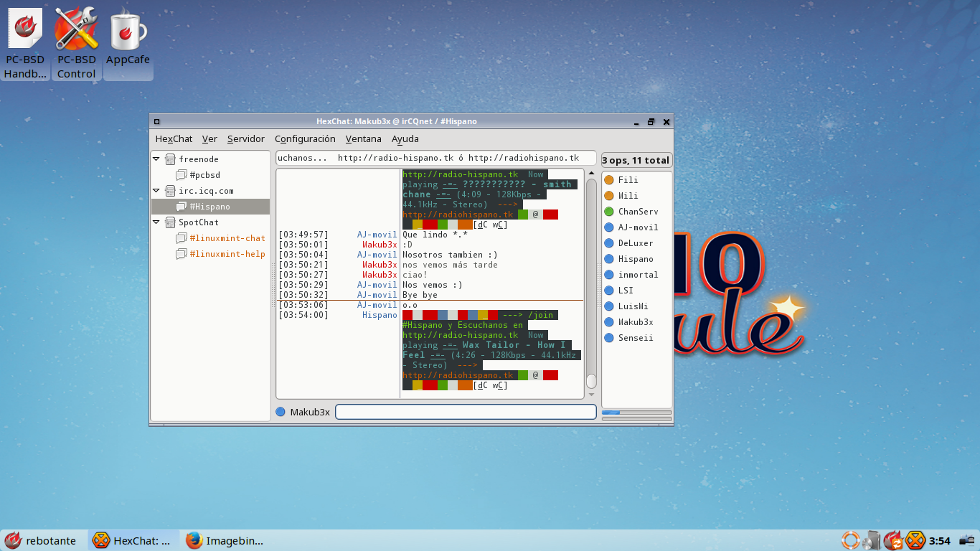Click the chat scrollbar up arrow
Image resolution: width=980 pixels, height=551 pixels.
coord(591,174)
